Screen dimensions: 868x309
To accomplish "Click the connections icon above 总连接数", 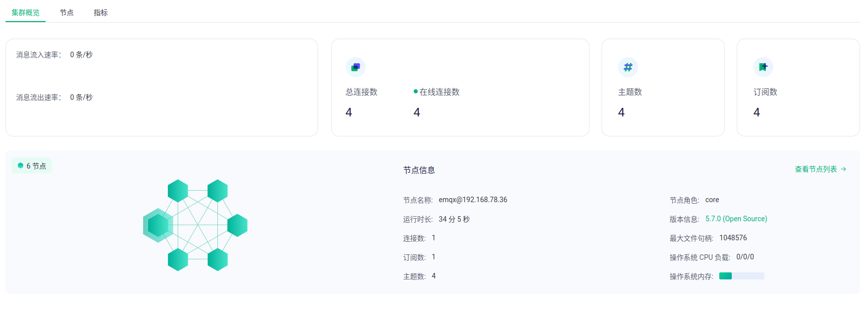I will click(356, 67).
